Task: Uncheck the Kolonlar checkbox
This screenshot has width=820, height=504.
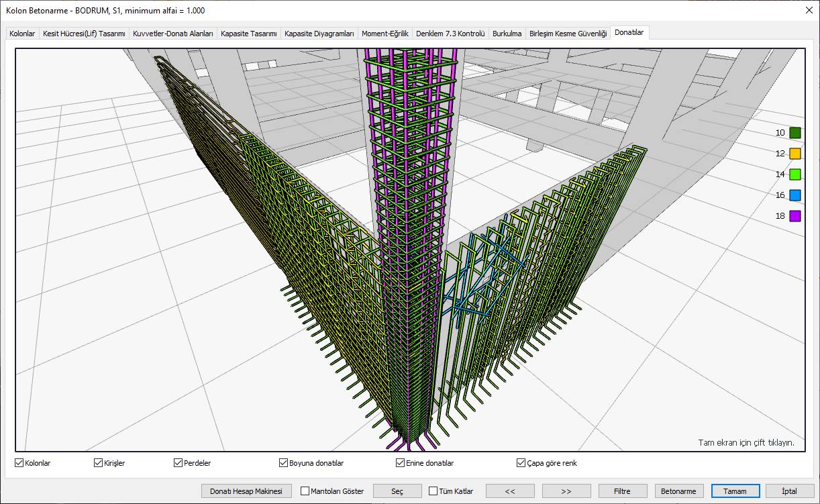Action: click(x=19, y=463)
